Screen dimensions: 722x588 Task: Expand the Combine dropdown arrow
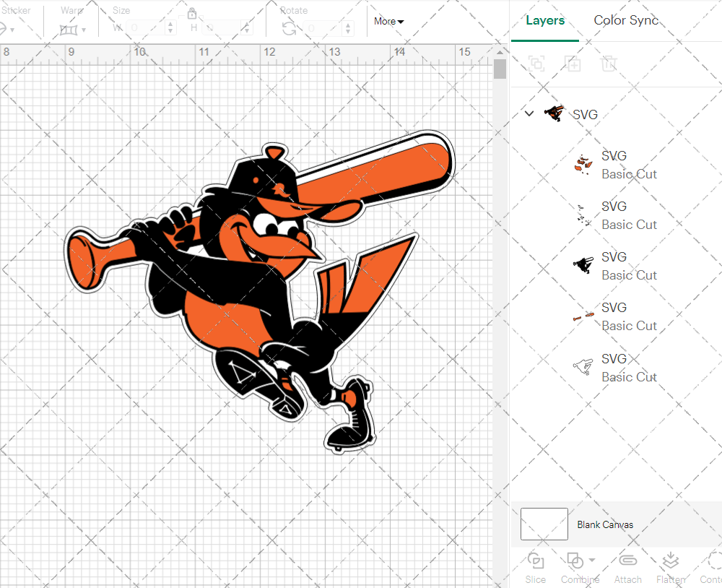(592, 561)
